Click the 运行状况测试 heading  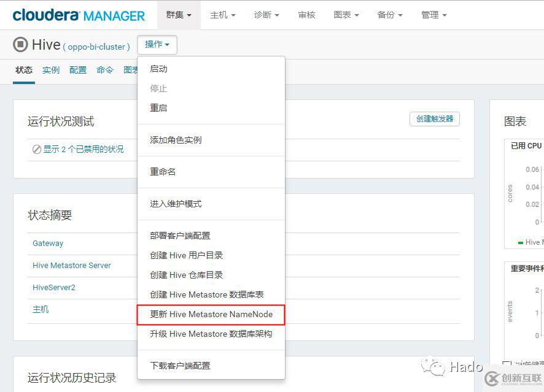pyautogui.click(x=61, y=121)
